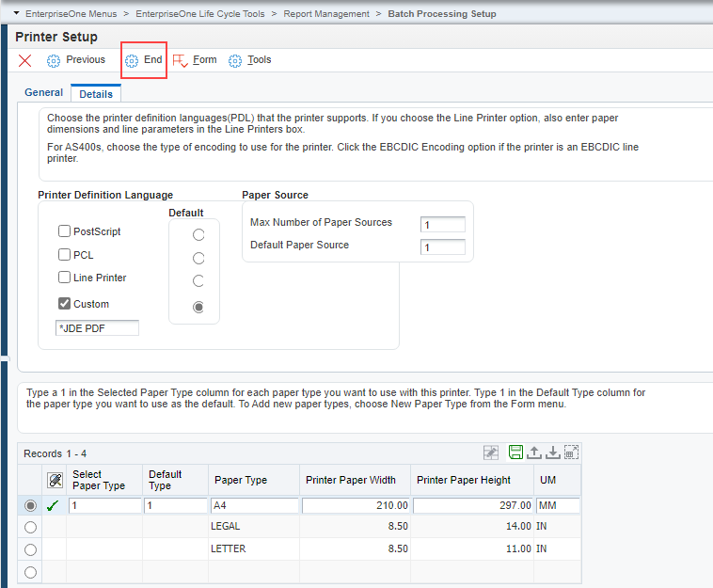Click the left sidebar collapse handle
713x588 pixels.
(5, 358)
